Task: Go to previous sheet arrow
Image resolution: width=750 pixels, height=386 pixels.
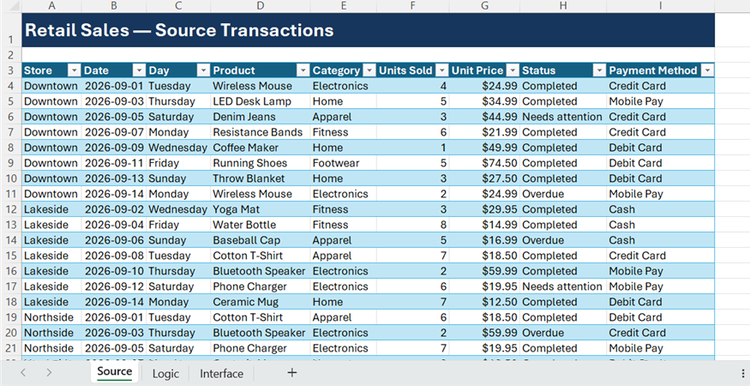Action: tap(23, 373)
